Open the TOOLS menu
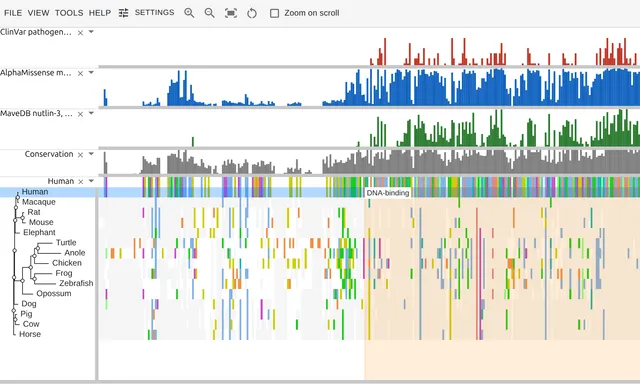The image size is (640, 384). 69,13
